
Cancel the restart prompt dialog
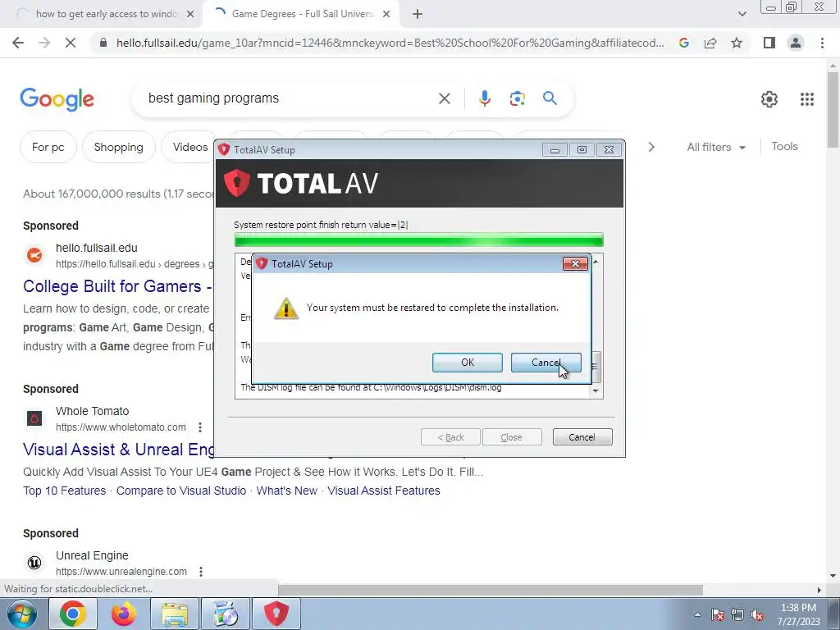tap(546, 362)
